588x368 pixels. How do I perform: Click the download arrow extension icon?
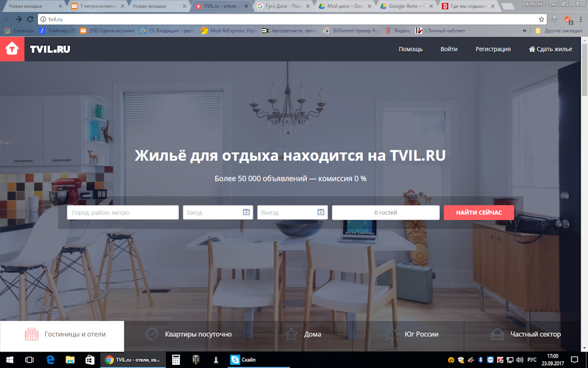point(554,19)
